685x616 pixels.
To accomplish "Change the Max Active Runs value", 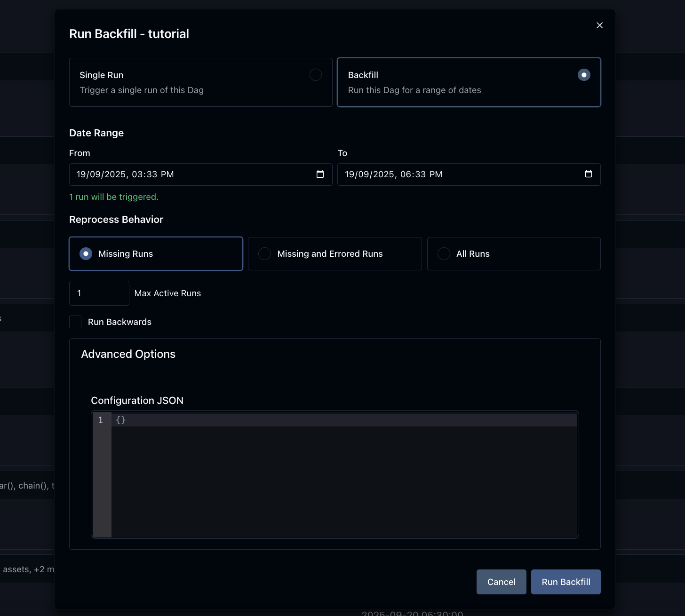I will (x=99, y=293).
